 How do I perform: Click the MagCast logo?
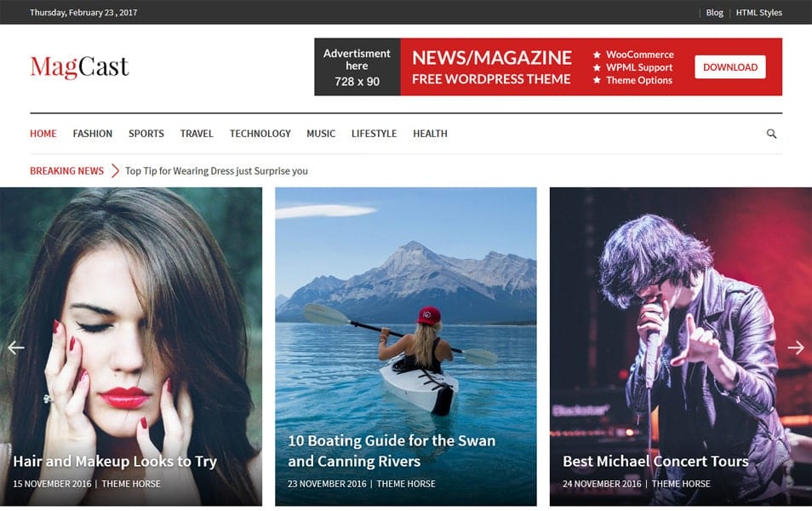(x=78, y=66)
